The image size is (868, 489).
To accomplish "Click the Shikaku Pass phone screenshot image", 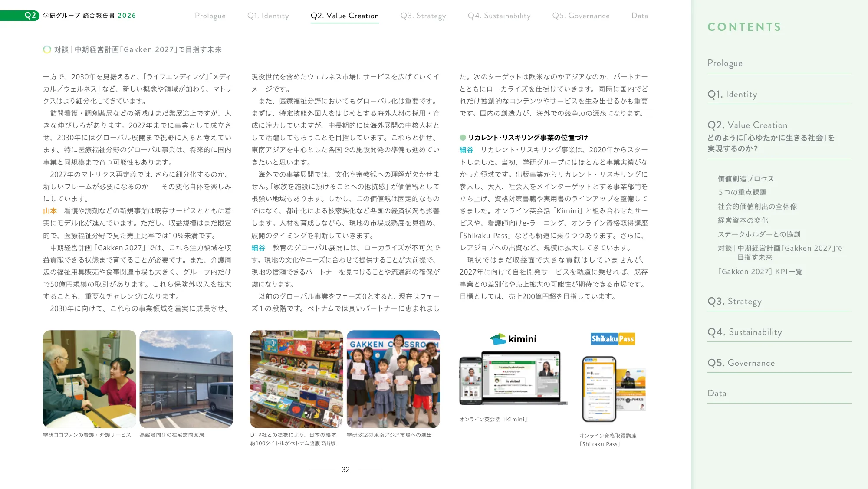I will [614, 389].
